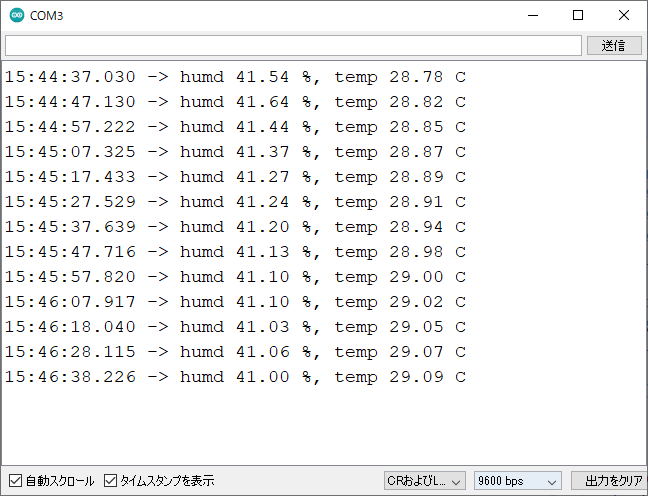Image resolution: width=648 pixels, height=496 pixels.
Task: Click the Arduino logo in title bar
Action: point(16,16)
